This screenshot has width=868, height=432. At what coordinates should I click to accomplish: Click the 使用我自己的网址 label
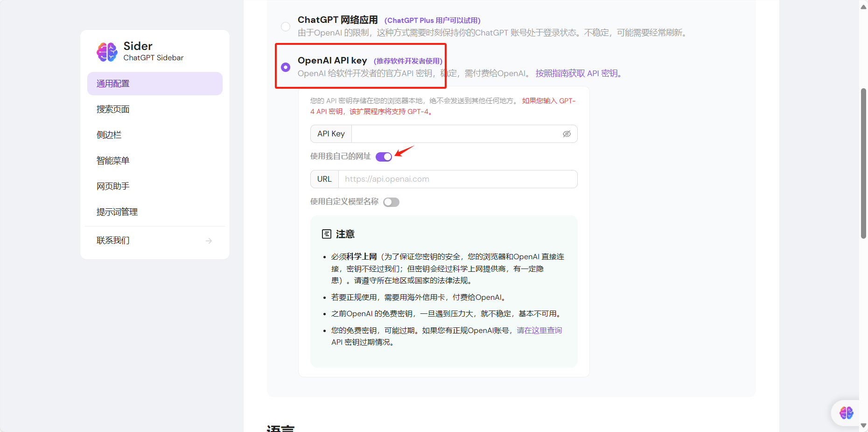click(x=340, y=156)
